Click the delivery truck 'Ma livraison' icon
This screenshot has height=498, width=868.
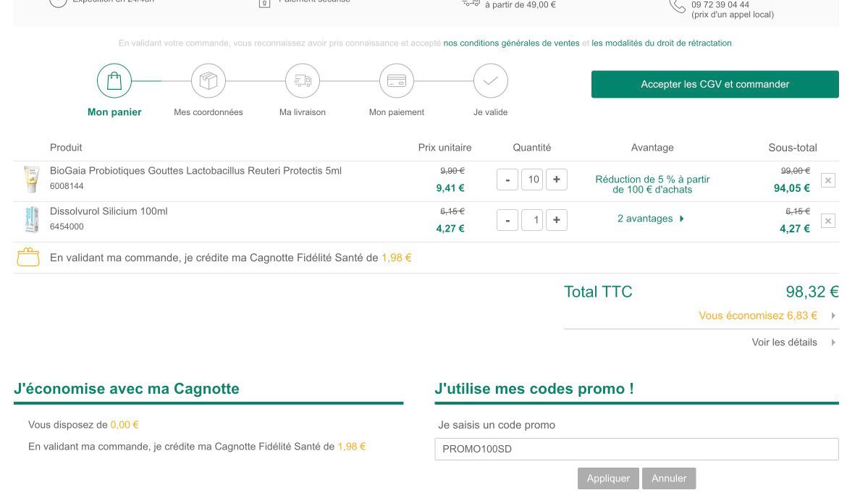tap(303, 81)
